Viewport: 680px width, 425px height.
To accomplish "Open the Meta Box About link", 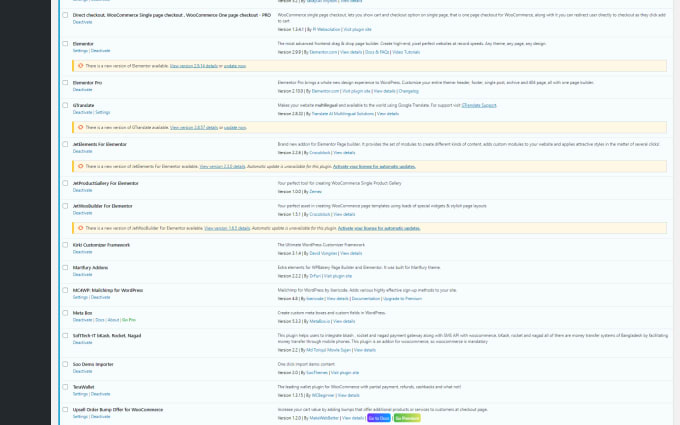I will point(113,320).
